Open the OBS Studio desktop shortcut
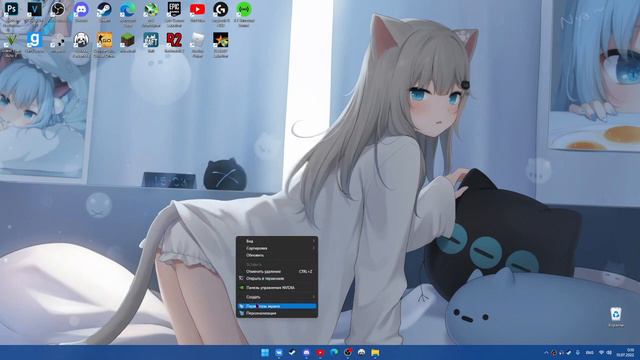The image size is (640, 360). coord(58,12)
